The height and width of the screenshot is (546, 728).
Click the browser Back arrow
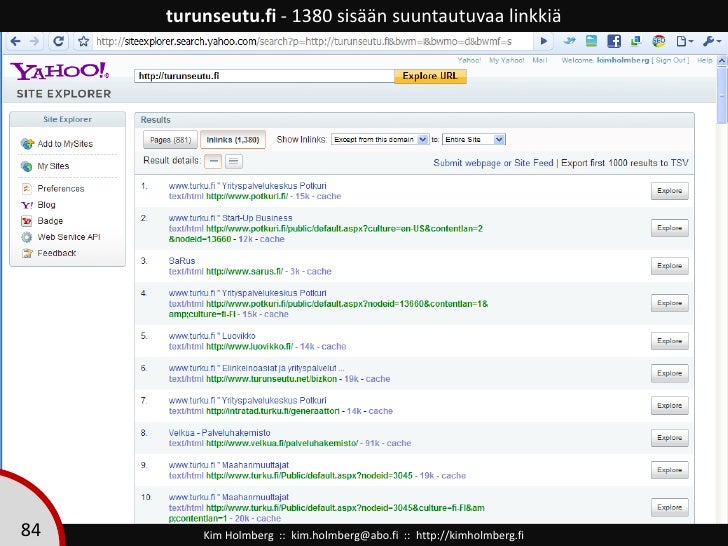tap(15, 41)
